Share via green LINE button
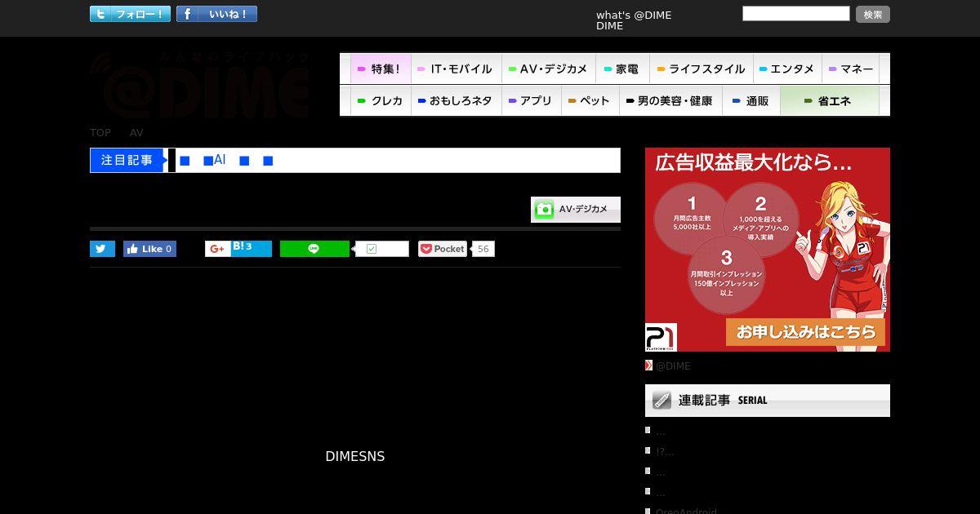Viewport: 980px width, 514px height. click(314, 249)
